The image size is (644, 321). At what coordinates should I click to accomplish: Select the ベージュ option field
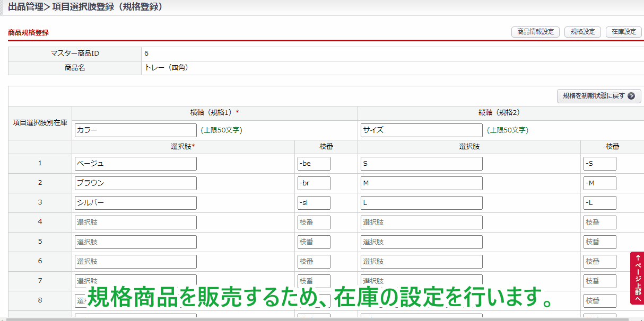135,164
